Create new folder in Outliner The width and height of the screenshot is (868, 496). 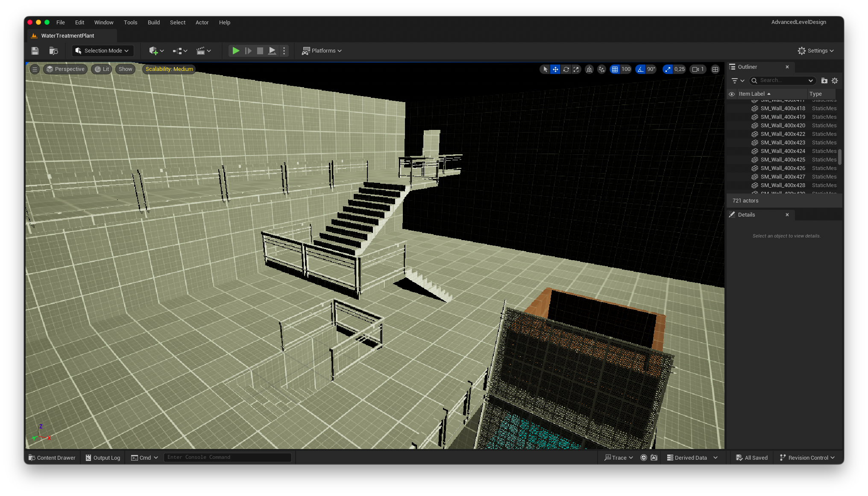pyautogui.click(x=824, y=81)
